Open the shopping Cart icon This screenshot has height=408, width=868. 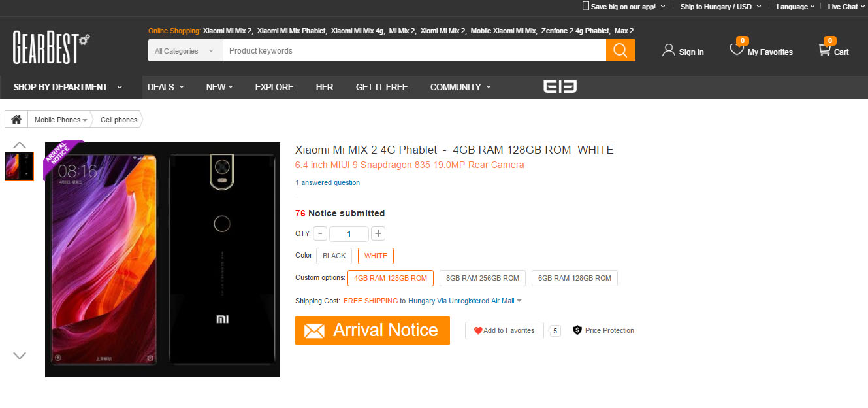[x=824, y=50]
